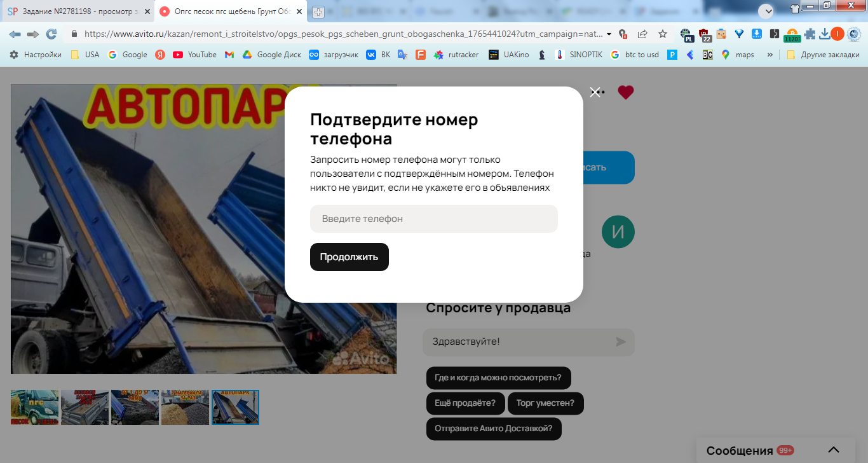This screenshot has width=868, height=463.
Task: Go back with the browser back arrow
Action: click(x=15, y=34)
